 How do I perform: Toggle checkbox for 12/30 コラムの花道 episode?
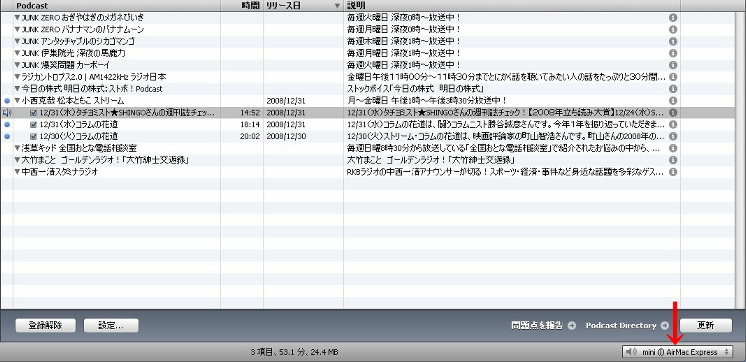[33, 137]
